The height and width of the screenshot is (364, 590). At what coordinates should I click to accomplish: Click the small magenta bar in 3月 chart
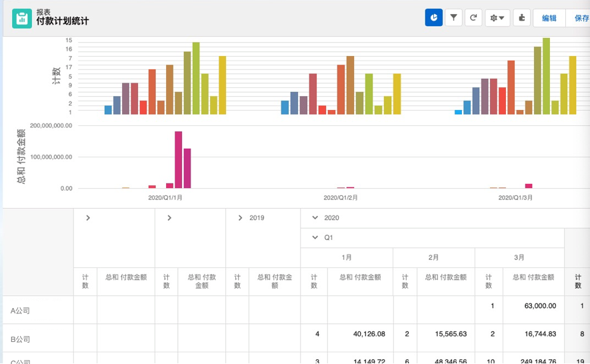(529, 186)
